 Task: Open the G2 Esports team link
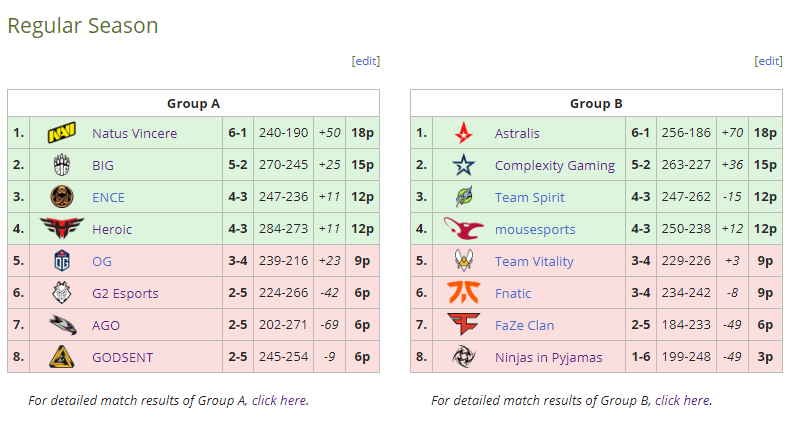[x=125, y=293]
